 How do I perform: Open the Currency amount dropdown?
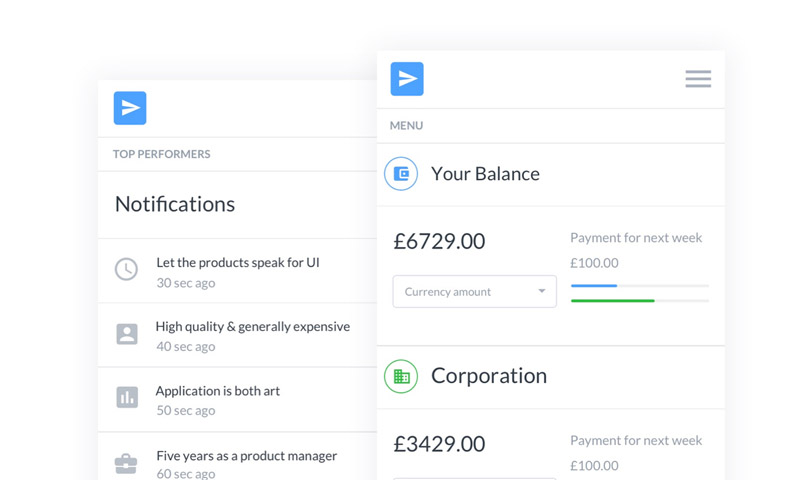pyautogui.click(x=474, y=292)
